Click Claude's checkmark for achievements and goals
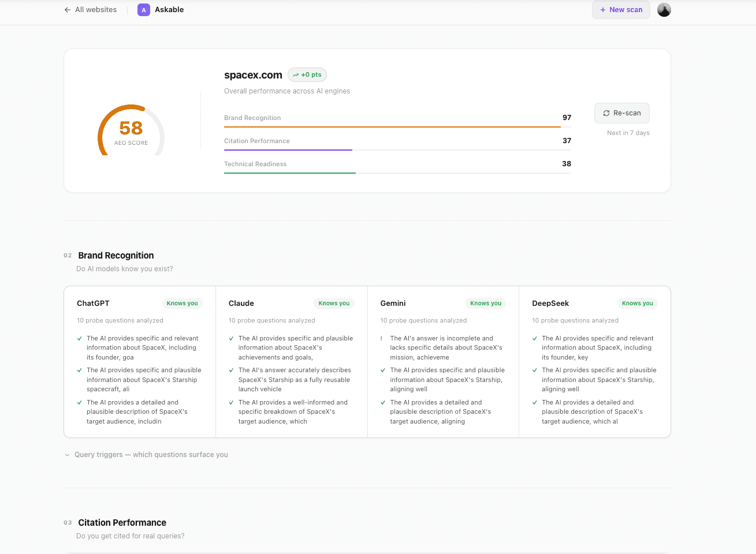The width and height of the screenshot is (756, 554). [x=231, y=339]
